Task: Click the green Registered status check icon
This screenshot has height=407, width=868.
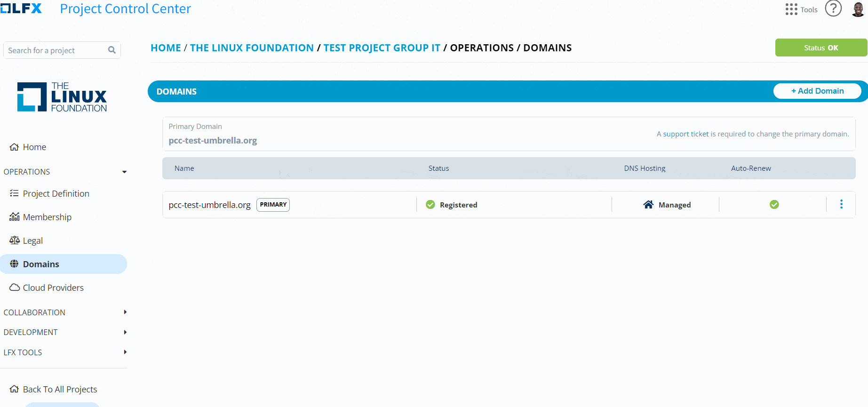Action: [x=430, y=204]
